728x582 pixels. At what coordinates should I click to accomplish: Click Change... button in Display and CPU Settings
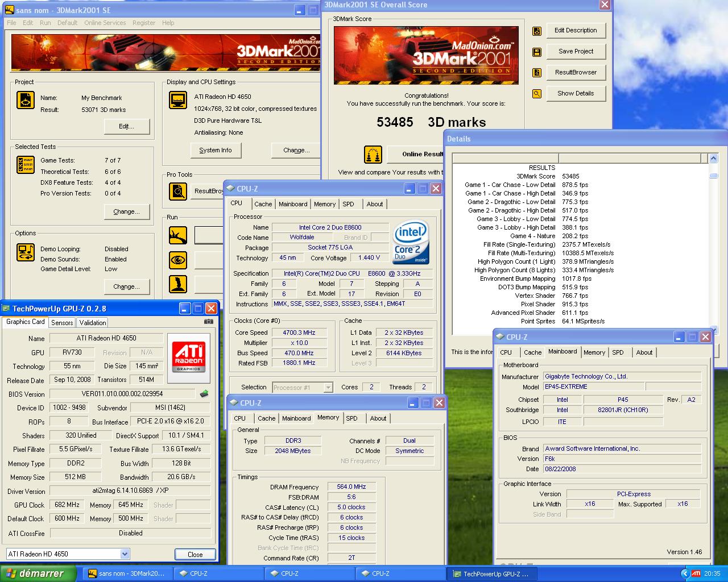tap(297, 151)
